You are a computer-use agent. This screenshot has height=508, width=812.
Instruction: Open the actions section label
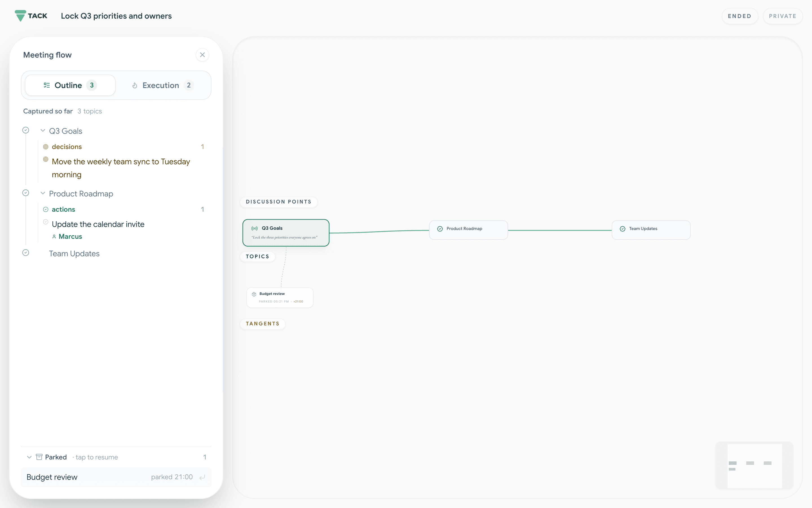(63, 209)
